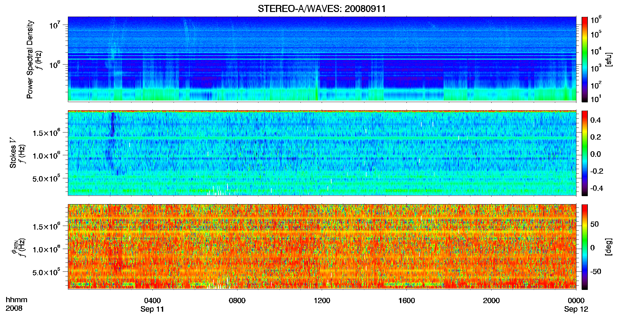The height and width of the screenshot is (332, 644).
Task: Select the sfu colorbar of top panel
Action: click(x=585, y=59)
